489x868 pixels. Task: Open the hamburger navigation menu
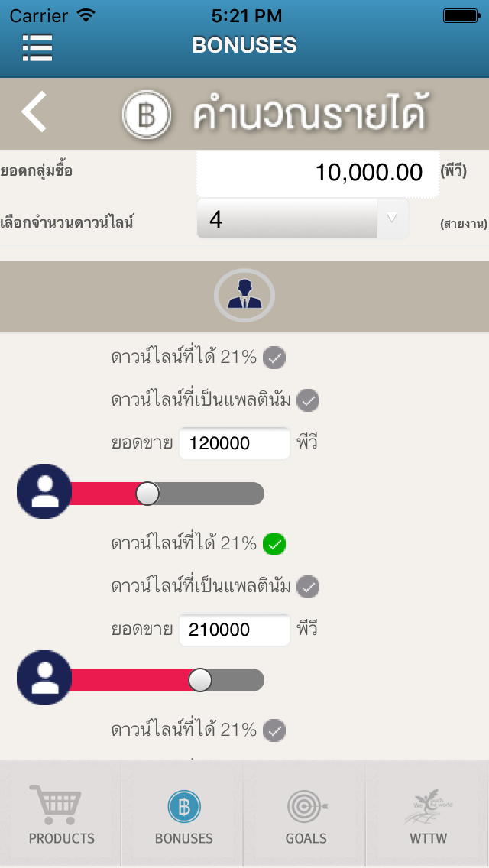pyautogui.click(x=37, y=48)
